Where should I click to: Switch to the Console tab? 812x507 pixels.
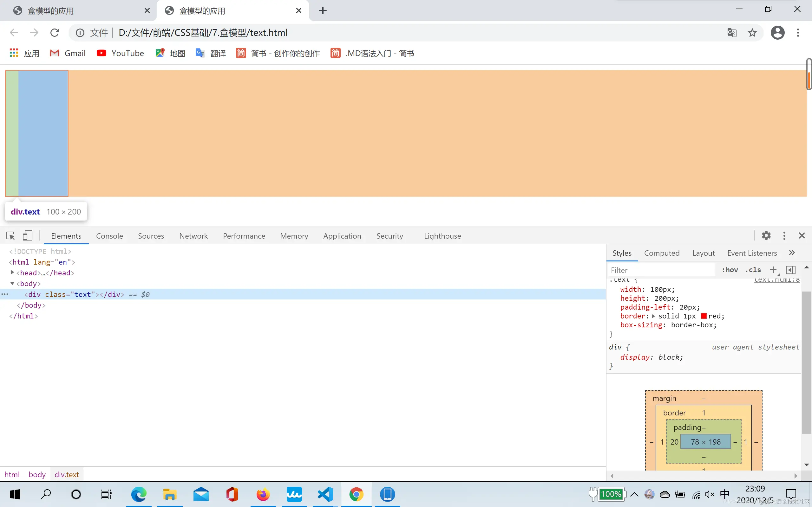109,236
